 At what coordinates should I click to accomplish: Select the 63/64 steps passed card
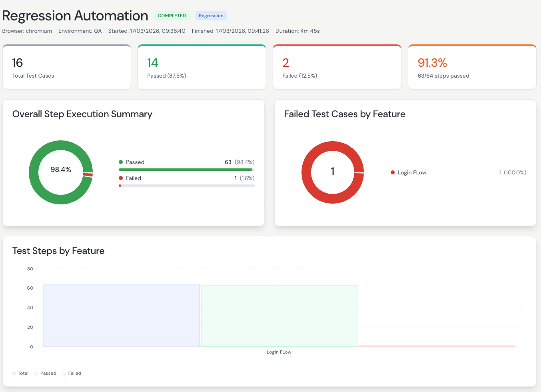point(472,67)
